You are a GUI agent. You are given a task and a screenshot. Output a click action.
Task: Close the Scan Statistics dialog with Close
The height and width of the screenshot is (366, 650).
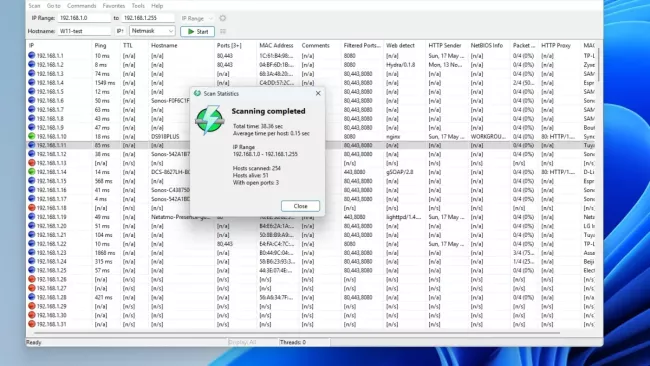(x=301, y=206)
